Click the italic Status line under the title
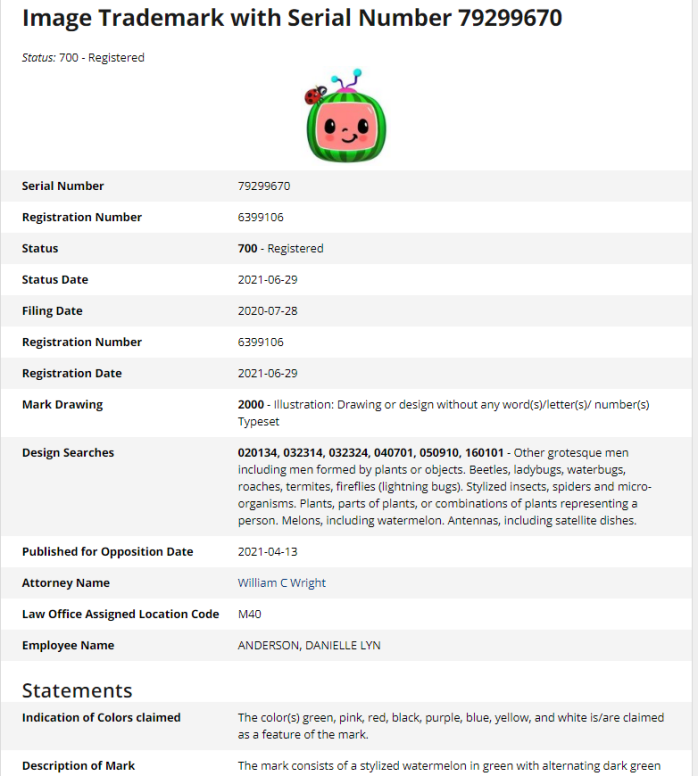The image size is (698, 777). point(83,57)
